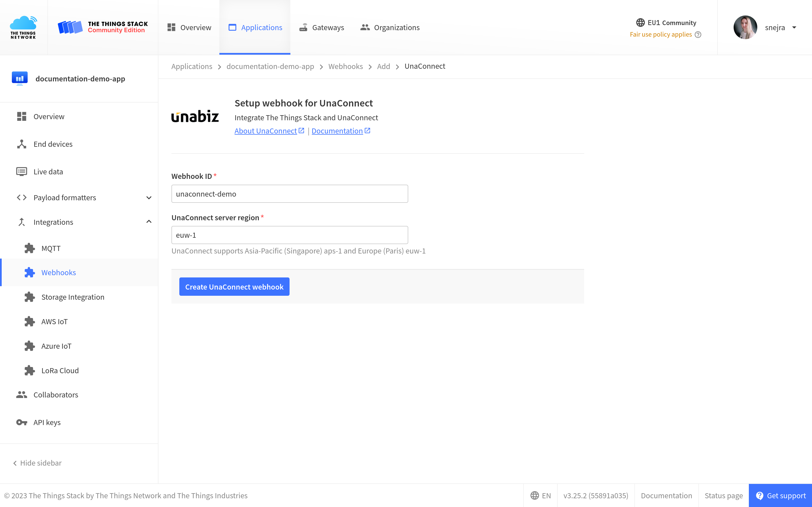Open the Storage Integration page

coord(72,297)
